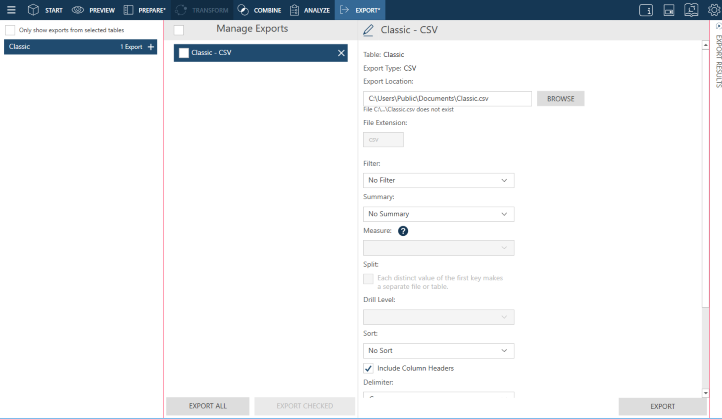Click the top-right help screen icon
Image resolution: width=722 pixels, height=419 pixels.
click(690, 10)
